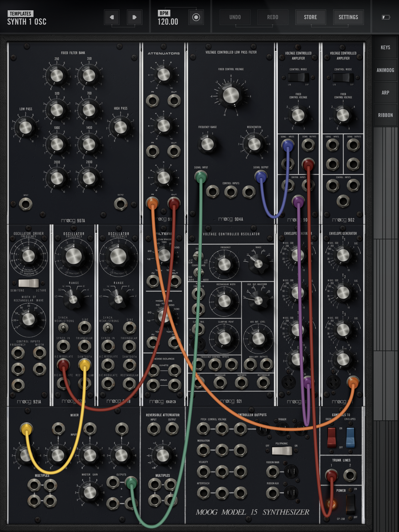The image size is (399, 532).
Task: Adjust the mixer master gain knob
Action: [x=90, y=492]
